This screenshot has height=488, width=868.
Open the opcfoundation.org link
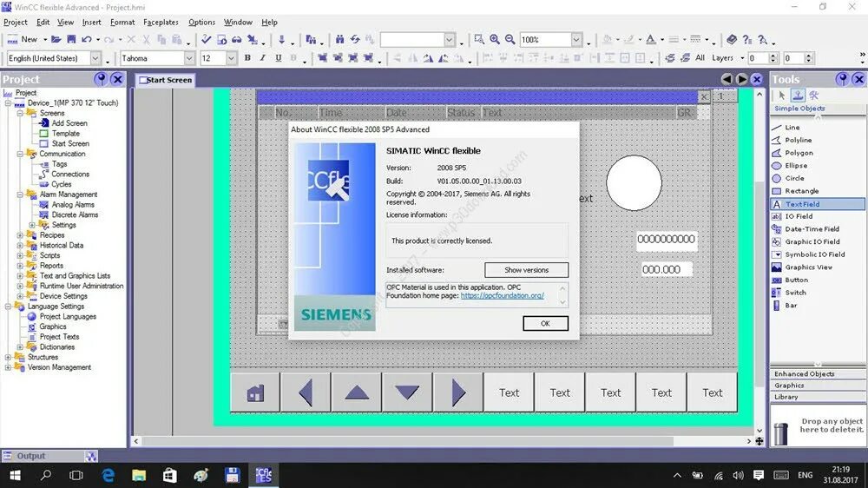(x=502, y=296)
